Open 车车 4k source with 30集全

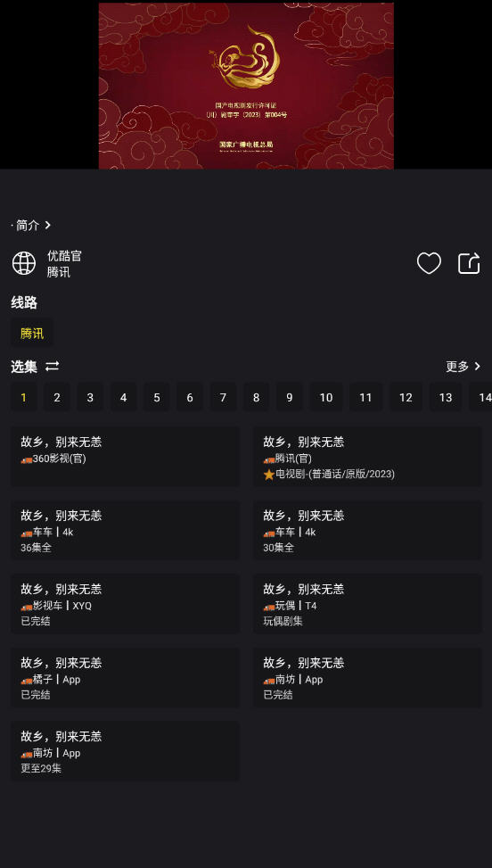367,530
